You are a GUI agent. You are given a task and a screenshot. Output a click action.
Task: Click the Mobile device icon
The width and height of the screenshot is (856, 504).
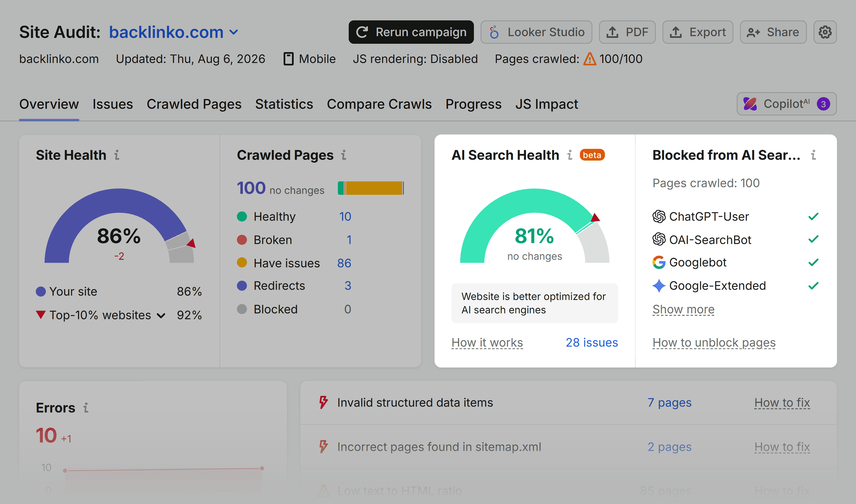[x=288, y=59]
